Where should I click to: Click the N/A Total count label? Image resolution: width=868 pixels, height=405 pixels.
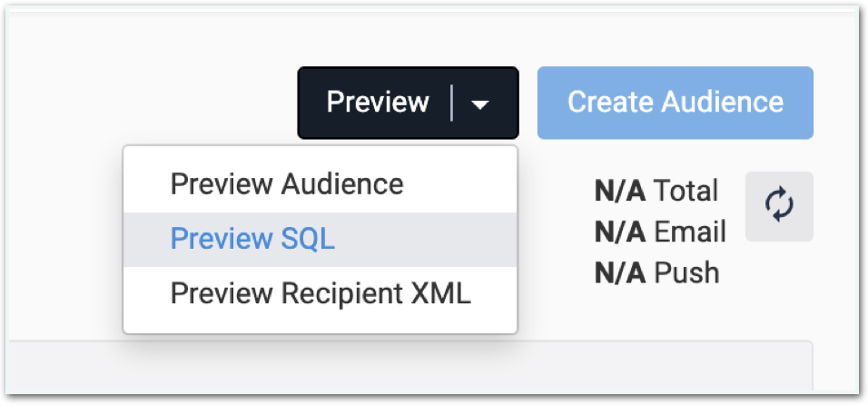click(x=656, y=191)
